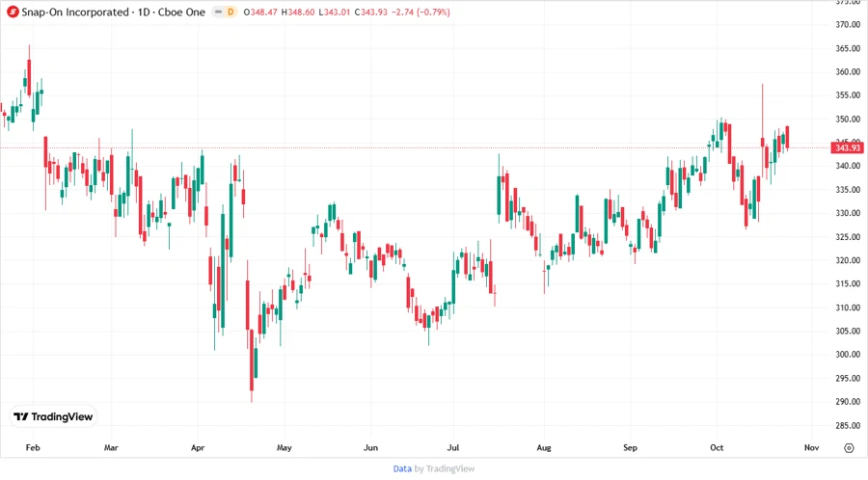Click the 320.00 price axis label
This screenshot has height=480, width=868.
[848, 260]
